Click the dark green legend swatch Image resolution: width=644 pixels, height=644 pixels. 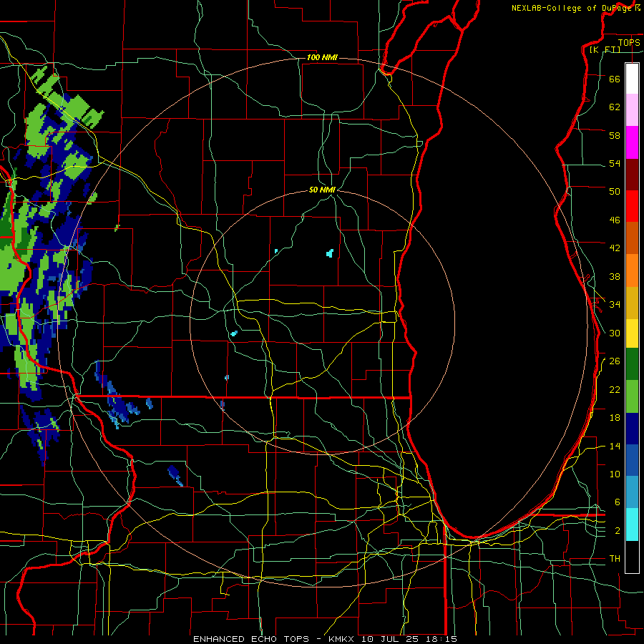pos(632,364)
